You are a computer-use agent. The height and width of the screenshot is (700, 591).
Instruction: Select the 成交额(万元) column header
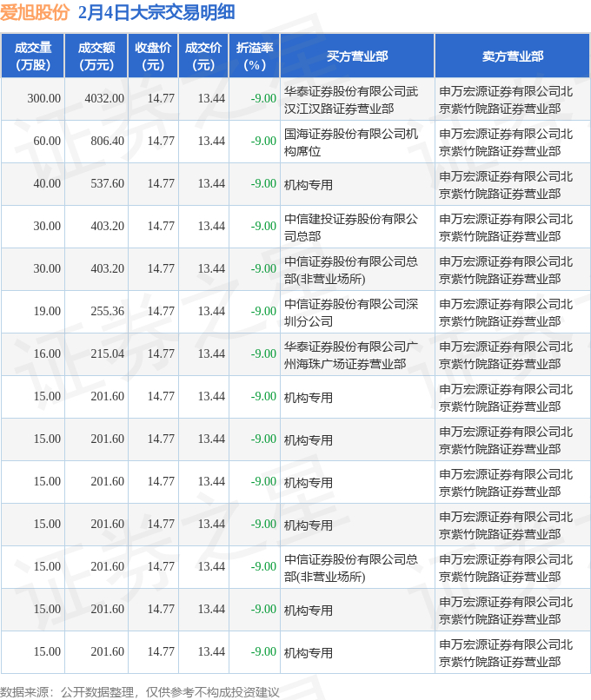(x=96, y=56)
